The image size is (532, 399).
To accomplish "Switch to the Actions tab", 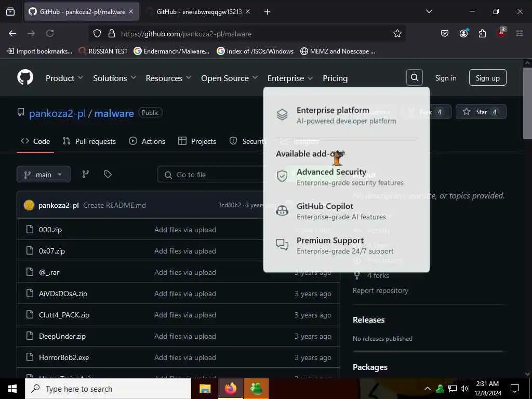I will [x=147, y=141].
